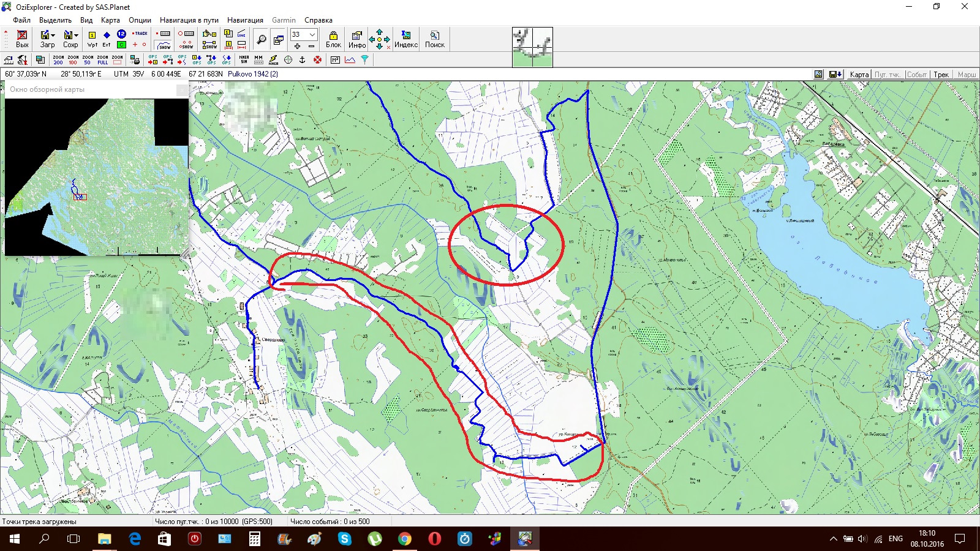Viewport: 980px width, 551px height.
Task: Toggle track SHOW button
Action: [164, 45]
